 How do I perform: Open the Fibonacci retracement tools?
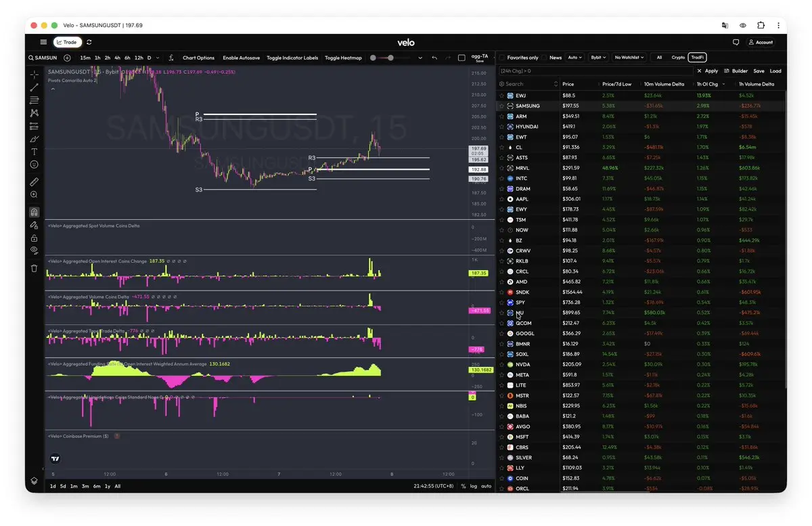point(34,100)
